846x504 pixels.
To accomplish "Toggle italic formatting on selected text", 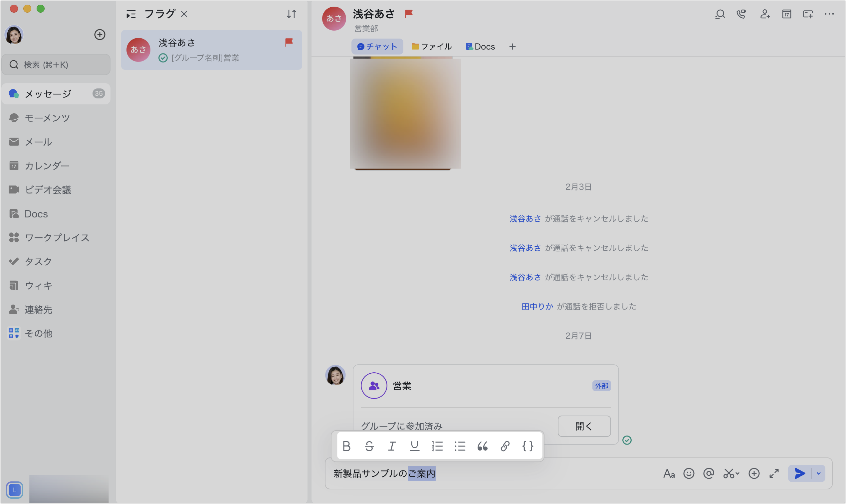I will [392, 446].
